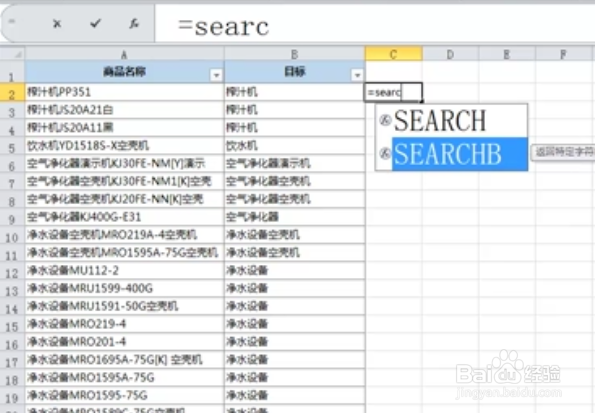Select cell with 榨汁机PP351
The image size is (595, 413).
124,92
